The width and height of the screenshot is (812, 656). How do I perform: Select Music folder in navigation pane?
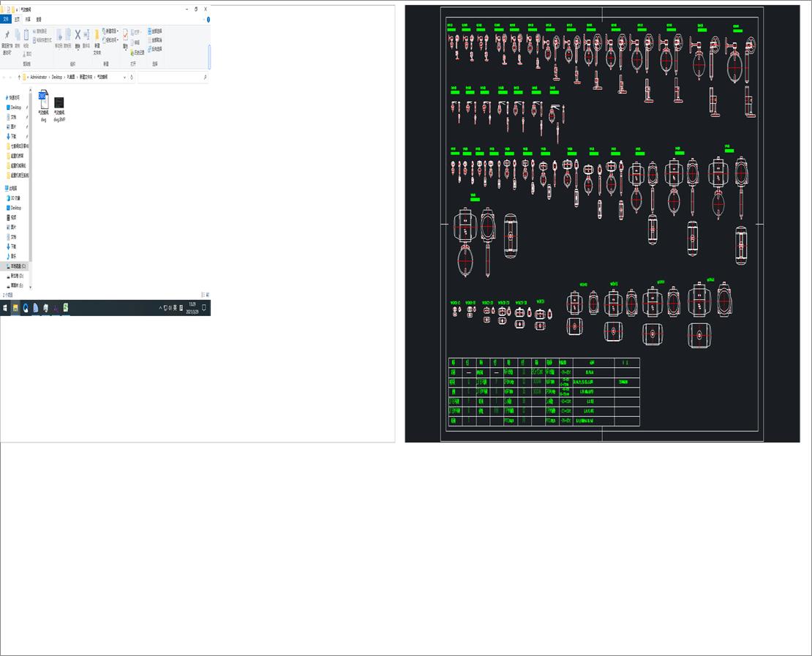click(x=12, y=256)
